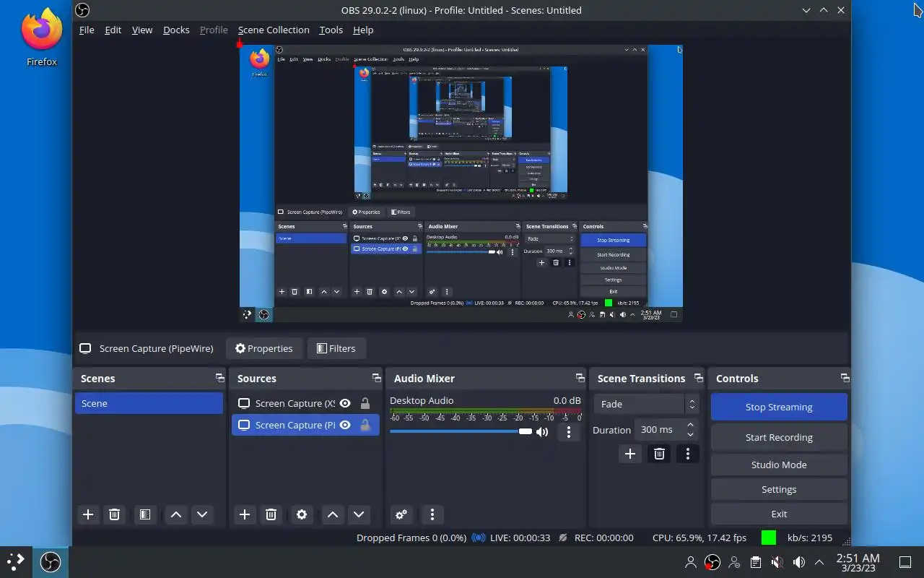
Task: Click Desktop Audio volume slider
Action: point(461,431)
